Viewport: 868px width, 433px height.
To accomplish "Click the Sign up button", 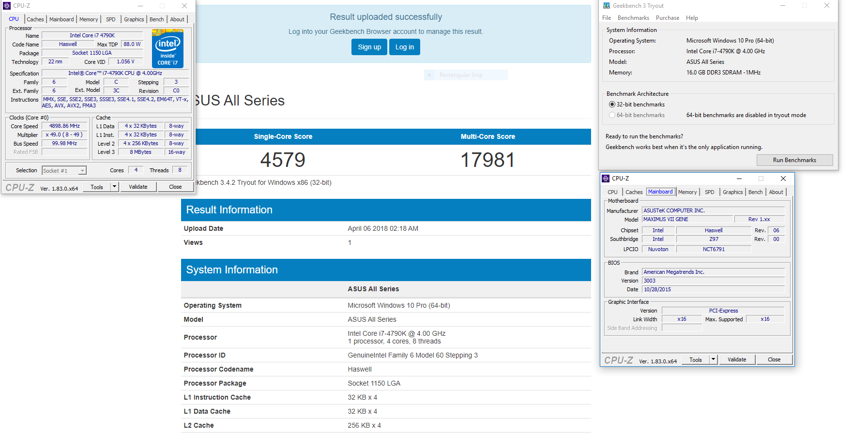I will point(369,47).
